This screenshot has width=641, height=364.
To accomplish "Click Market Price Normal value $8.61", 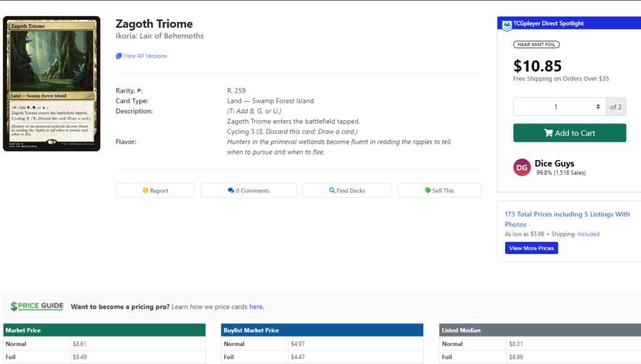I will (x=79, y=344).
